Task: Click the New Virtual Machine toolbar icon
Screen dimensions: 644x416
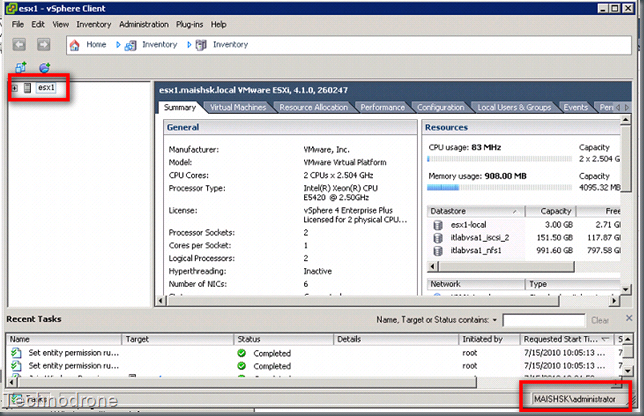Action: [x=21, y=67]
